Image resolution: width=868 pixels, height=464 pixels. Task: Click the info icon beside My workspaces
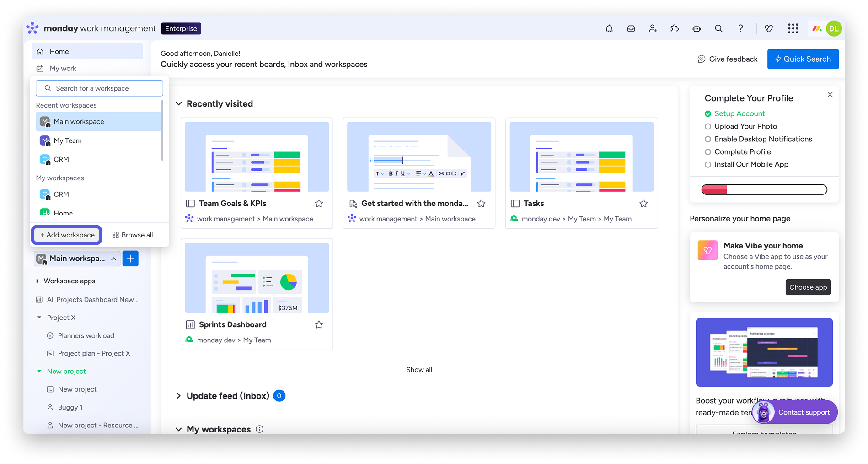click(259, 429)
